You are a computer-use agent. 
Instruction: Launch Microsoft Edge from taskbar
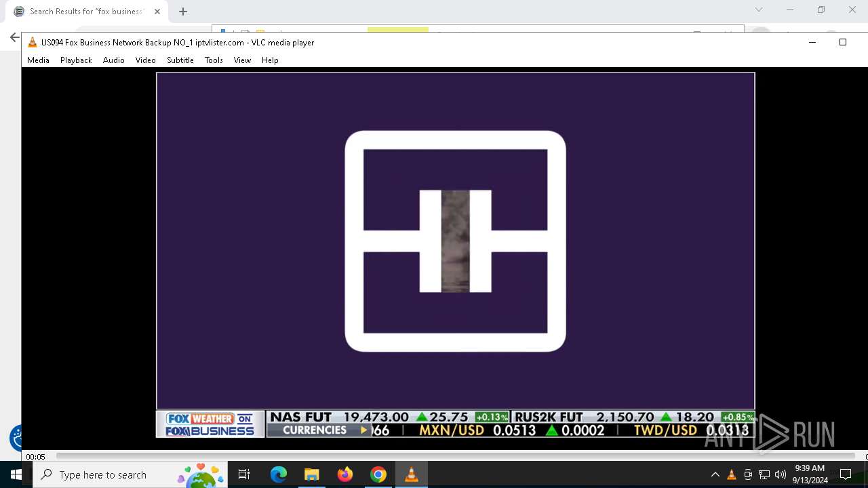[279, 474]
